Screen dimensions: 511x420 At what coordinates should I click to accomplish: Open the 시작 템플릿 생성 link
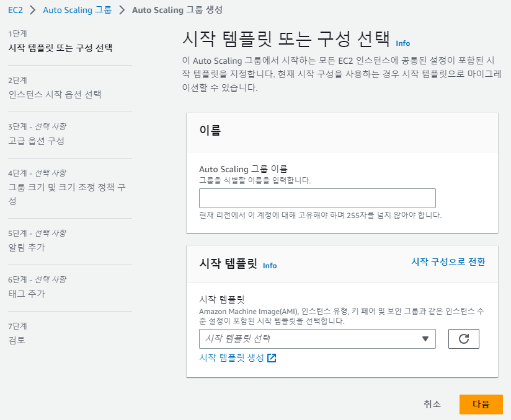[231, 358]
